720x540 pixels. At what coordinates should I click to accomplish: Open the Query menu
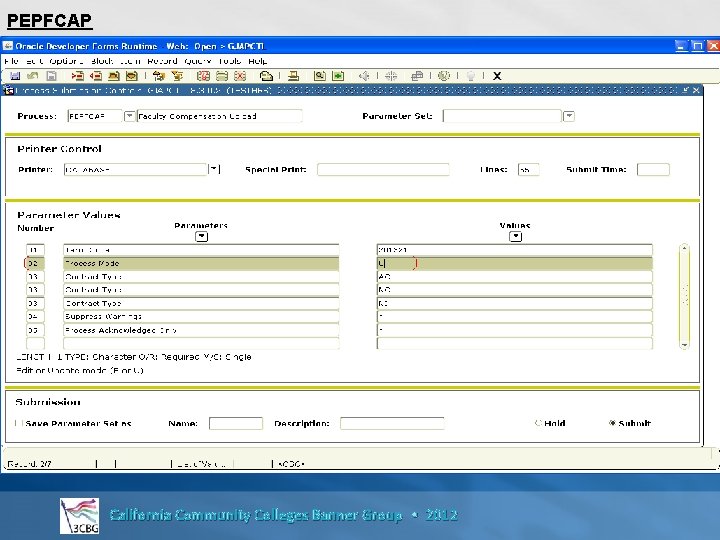pyautogui.click(x=197, y=61)
